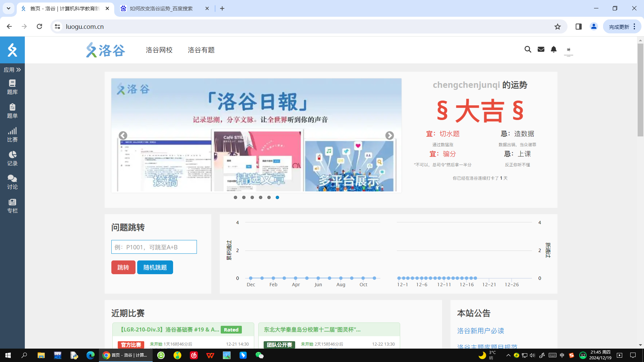This screenshot has height=362, width=644.
Task: Open the Chrome profile icon
Action: coord(594,26)
